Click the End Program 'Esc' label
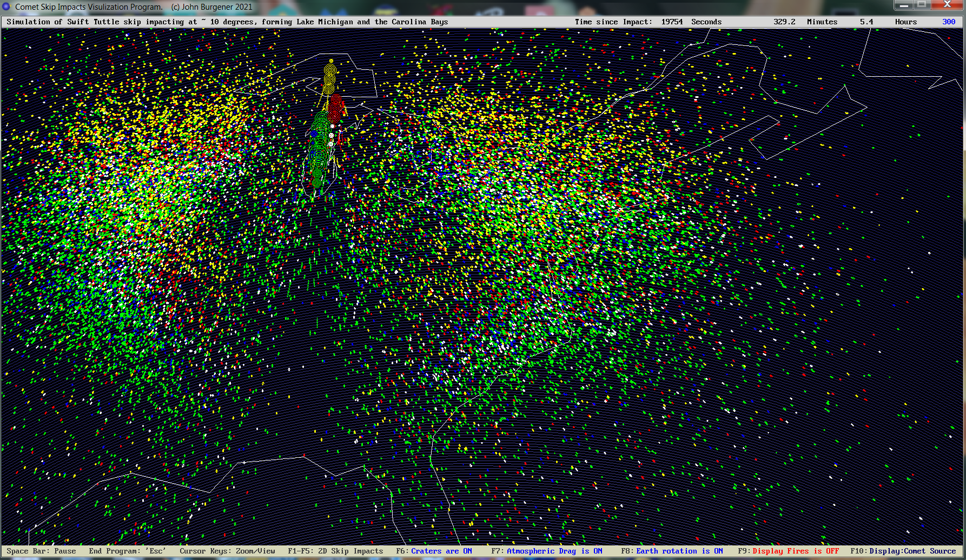The width and height of the screenshot is (966, 560). click(127, 551)
